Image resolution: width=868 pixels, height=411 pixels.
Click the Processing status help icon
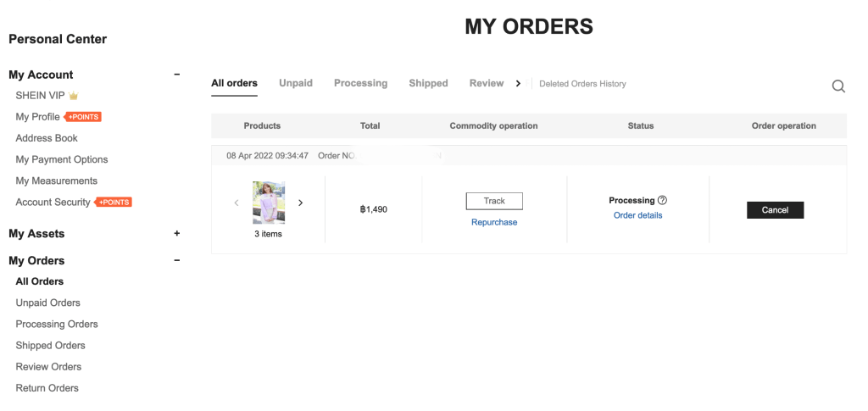pyautogui.click(x=662, y=201)
